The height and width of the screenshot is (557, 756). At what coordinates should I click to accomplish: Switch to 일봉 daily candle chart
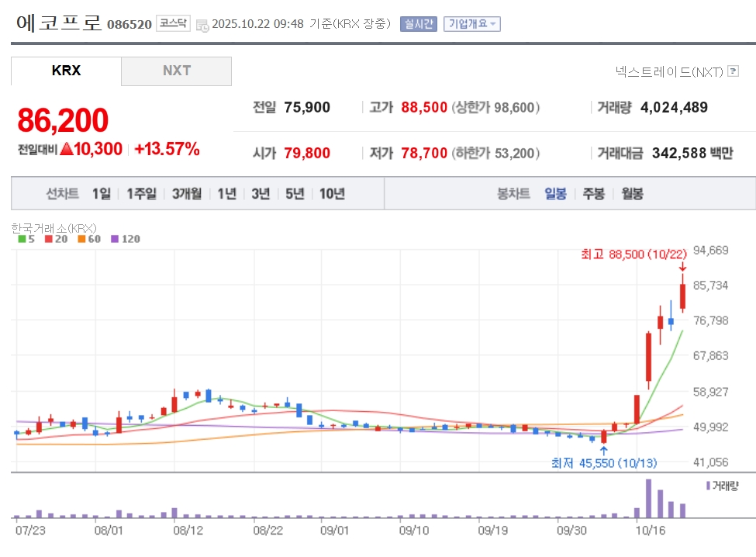click(x=555, y=194)
